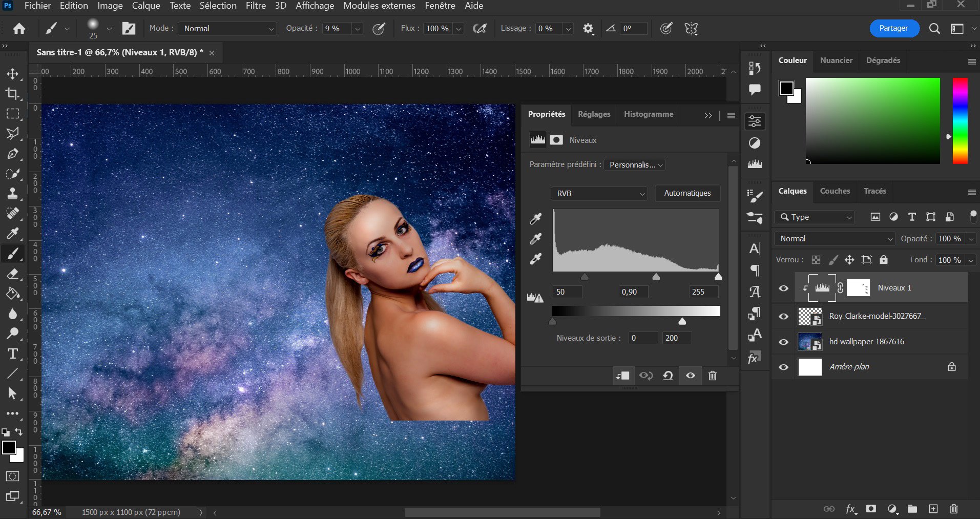Screen dimensions: 980x519
Task: Open the brush preset picker arrow
Action: click(x=109, y=29)
